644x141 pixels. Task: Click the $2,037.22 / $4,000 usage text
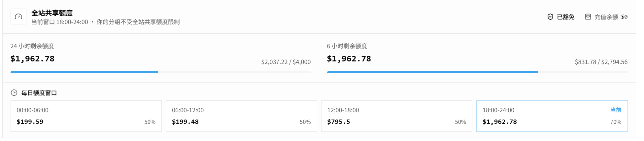point(286,62)
